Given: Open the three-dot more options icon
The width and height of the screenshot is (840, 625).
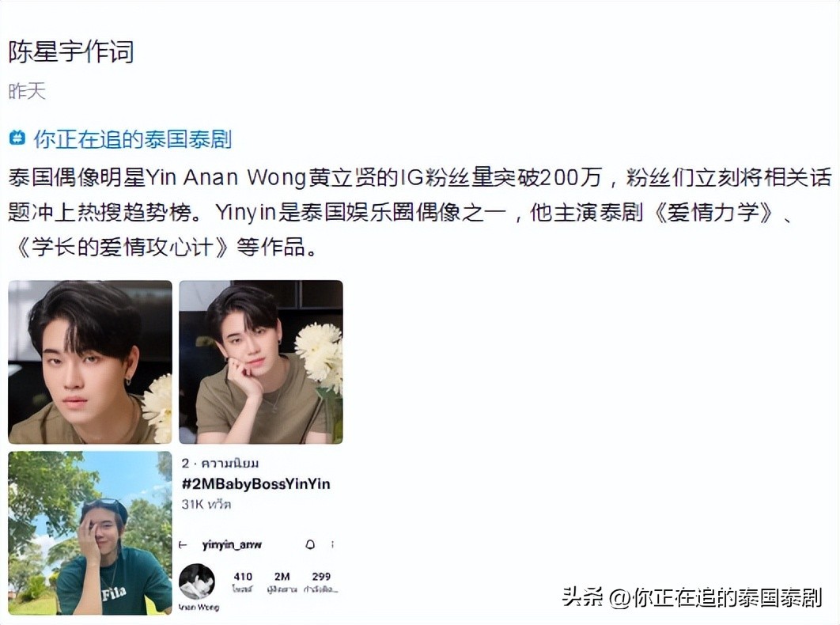Looking at the screenshot, I should [333, 544].
